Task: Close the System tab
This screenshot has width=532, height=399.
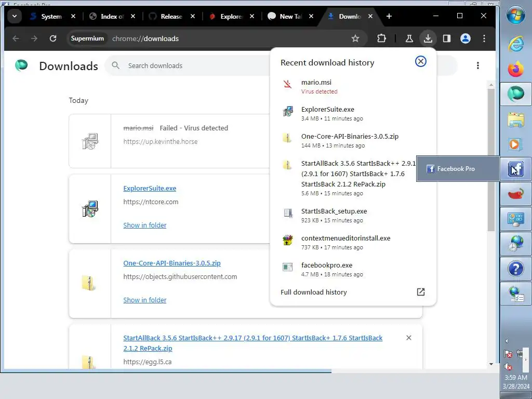Action: tap(73, 16)
